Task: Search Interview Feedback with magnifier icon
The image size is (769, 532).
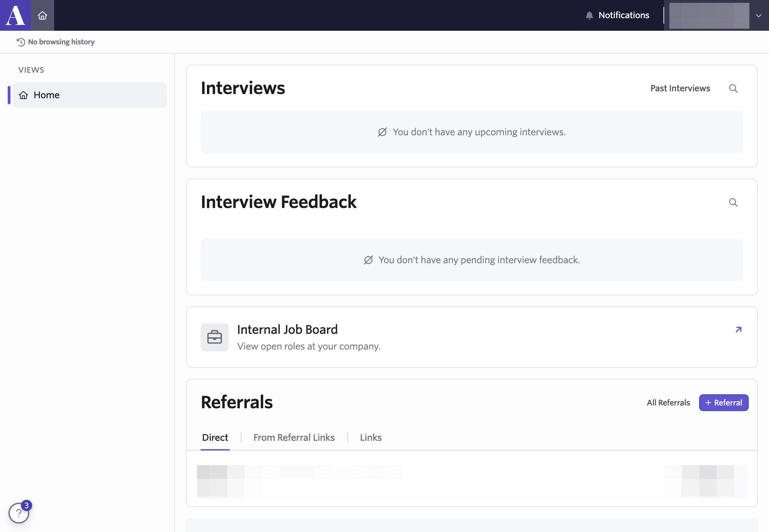Action: pyautogui.click(x=733, y=202)
